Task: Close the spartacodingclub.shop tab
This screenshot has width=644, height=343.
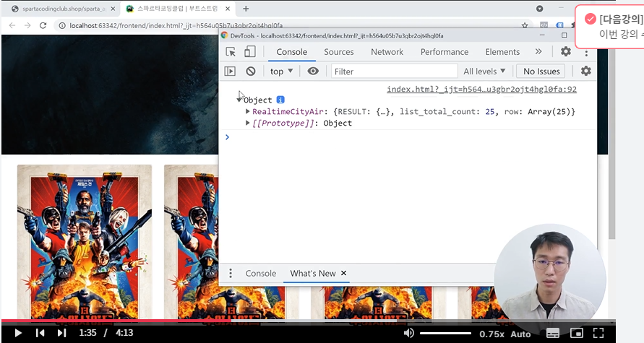Action: (x=113, y=9)
